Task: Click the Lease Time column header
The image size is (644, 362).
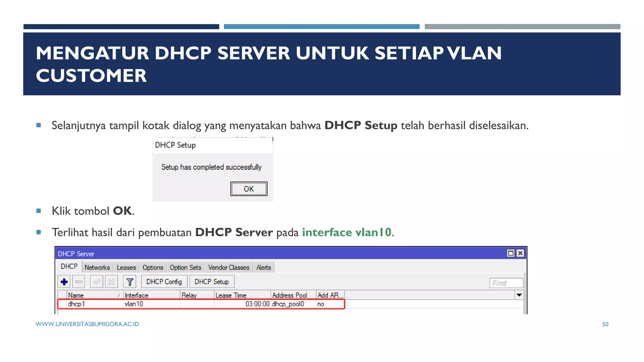Action: coord(242,295)
